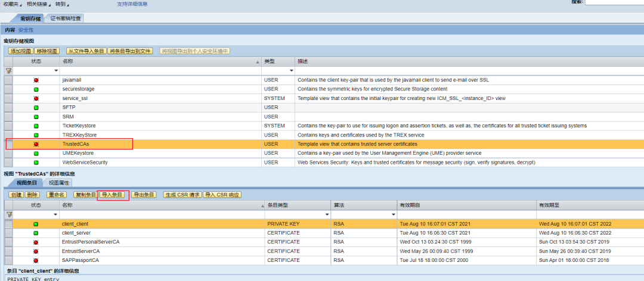Click 导入条目 button
Screen dimensions: 644x281
pyautogui.click(x=113, y=195)
